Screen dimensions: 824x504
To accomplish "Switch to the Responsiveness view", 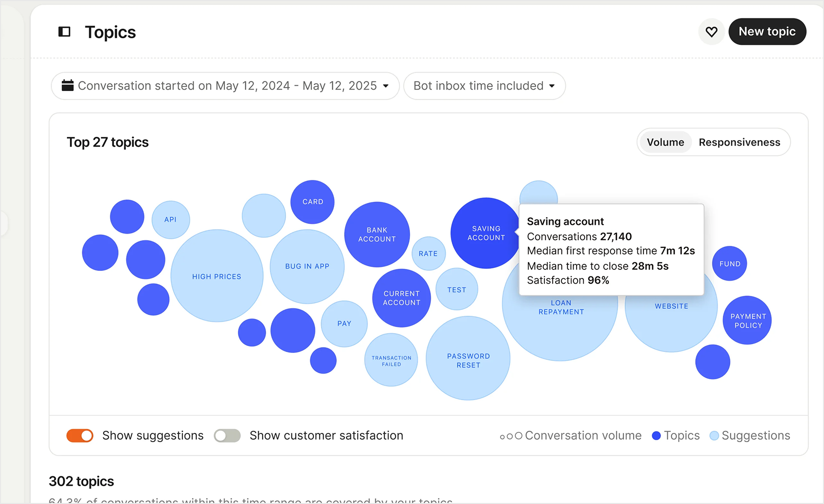I will coord(740,142).
